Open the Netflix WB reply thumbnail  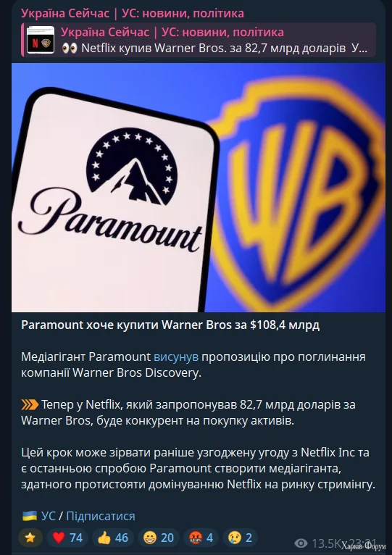click(41, 40)
